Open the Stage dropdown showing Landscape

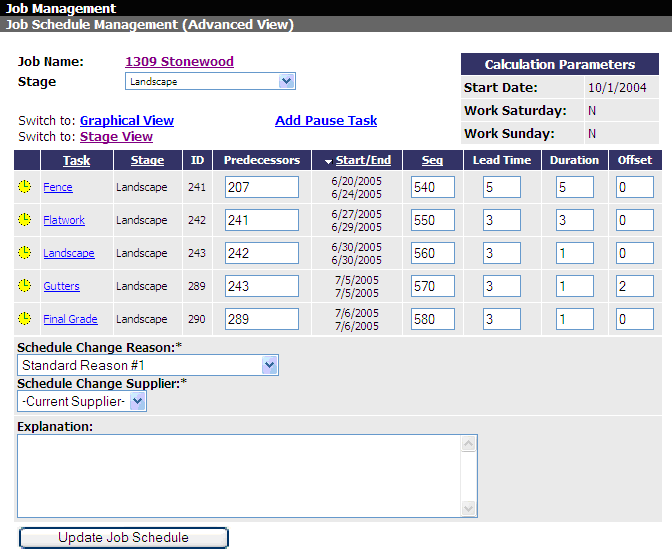coord(286,81)
